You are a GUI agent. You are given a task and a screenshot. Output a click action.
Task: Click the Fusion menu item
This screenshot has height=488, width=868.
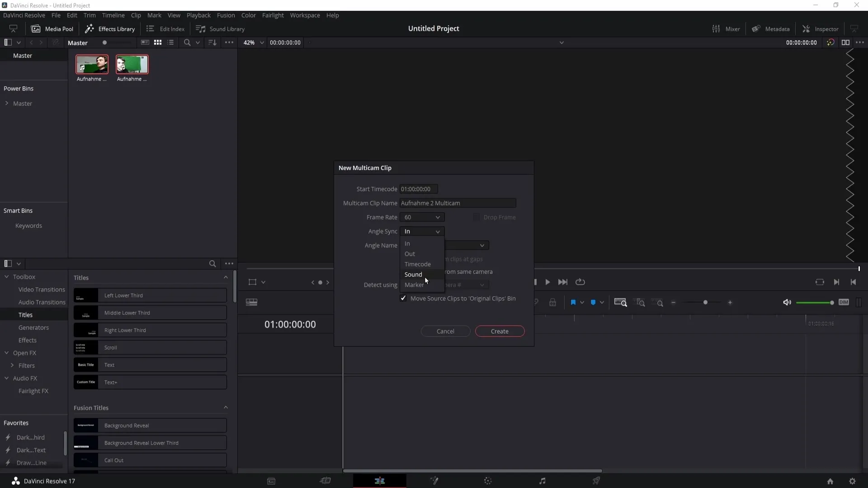[x=225, y=15]
